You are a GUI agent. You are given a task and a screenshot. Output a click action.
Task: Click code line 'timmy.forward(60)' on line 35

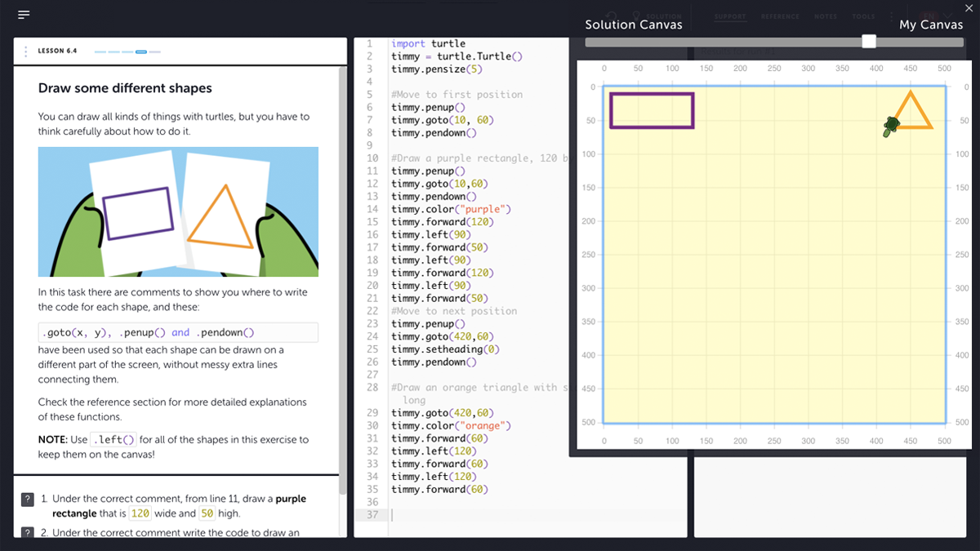click(439, 490)
